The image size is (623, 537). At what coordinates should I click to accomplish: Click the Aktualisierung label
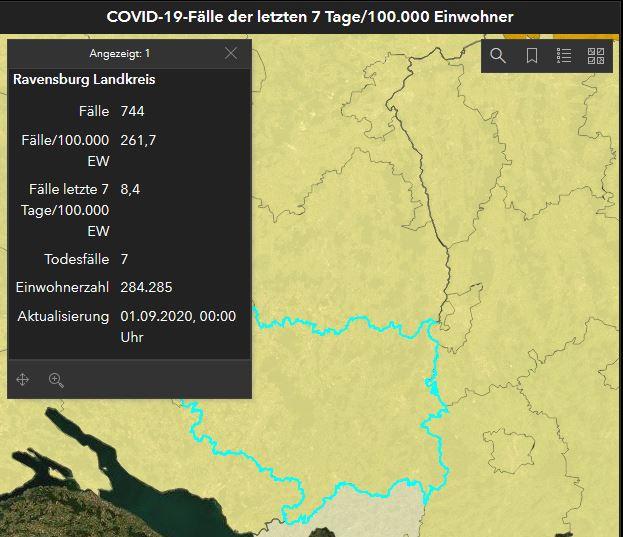[x=63, y=316]
